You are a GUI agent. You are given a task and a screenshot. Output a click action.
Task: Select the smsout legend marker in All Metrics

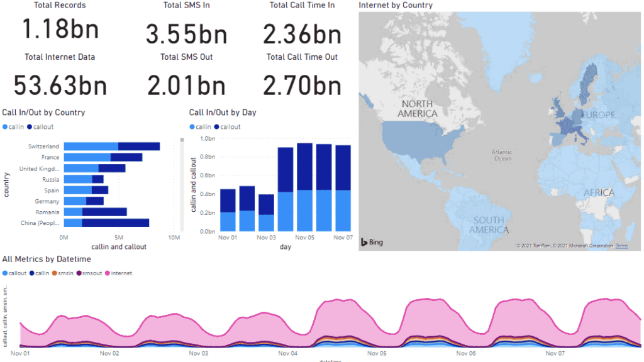point(79,273)
